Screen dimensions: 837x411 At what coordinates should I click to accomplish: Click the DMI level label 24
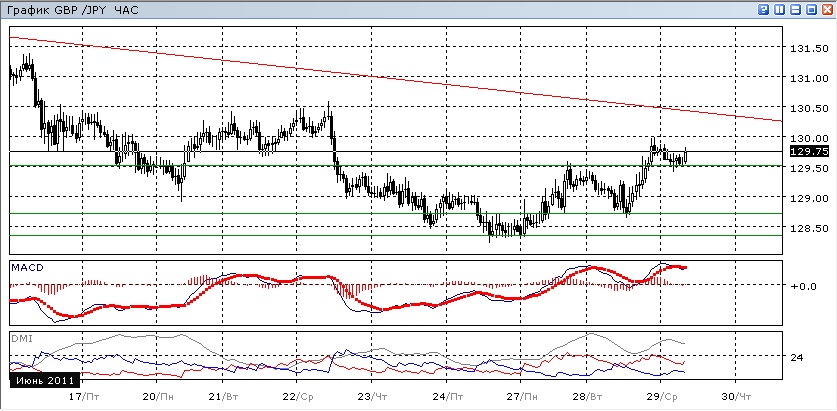click(x=796, y=357)
